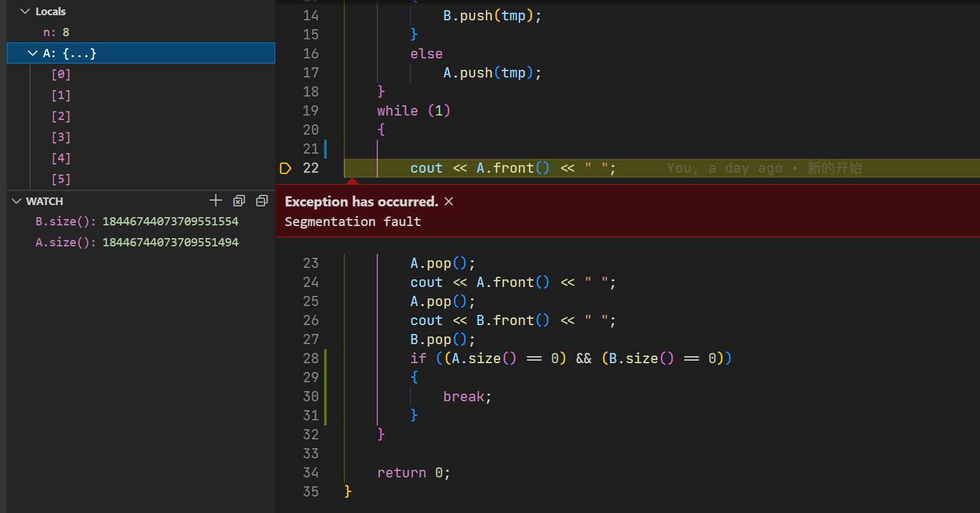The width and height of the screenshot is (980, 513).
Task: Select the n: 8 local variable
Action: click(141, 32)
